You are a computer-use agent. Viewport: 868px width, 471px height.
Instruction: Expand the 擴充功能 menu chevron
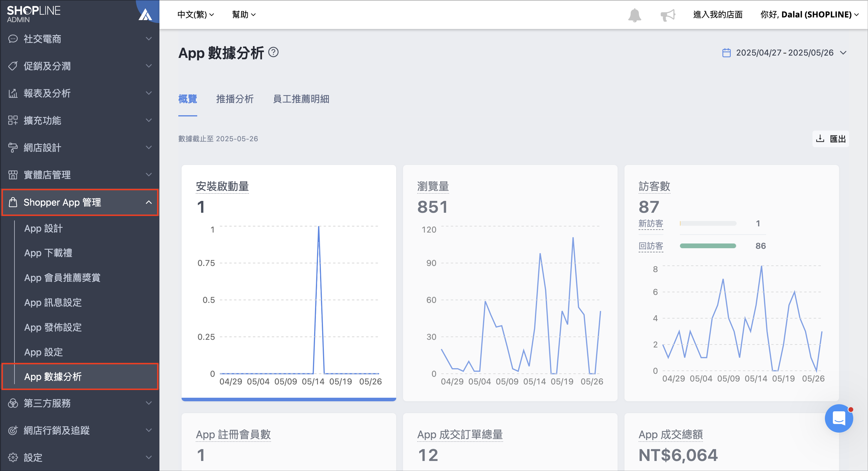(149, 120)
